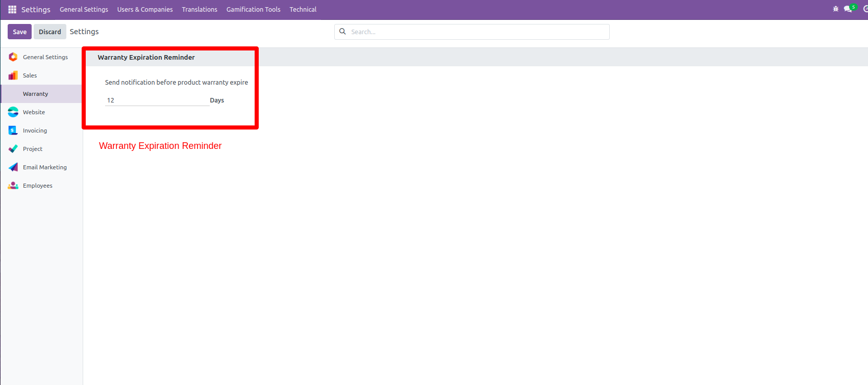
Task: Open the Technical menu
Action: click(x=303, y=10)
